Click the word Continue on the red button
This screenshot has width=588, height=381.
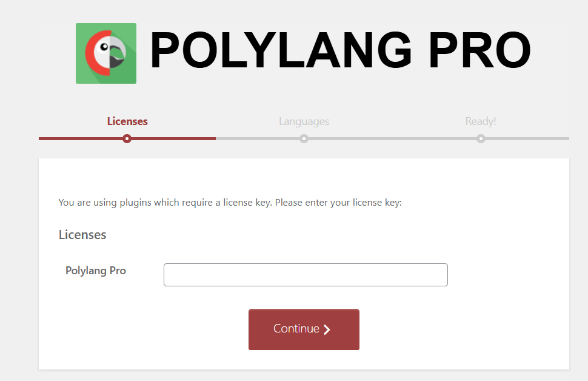(296, 329)
